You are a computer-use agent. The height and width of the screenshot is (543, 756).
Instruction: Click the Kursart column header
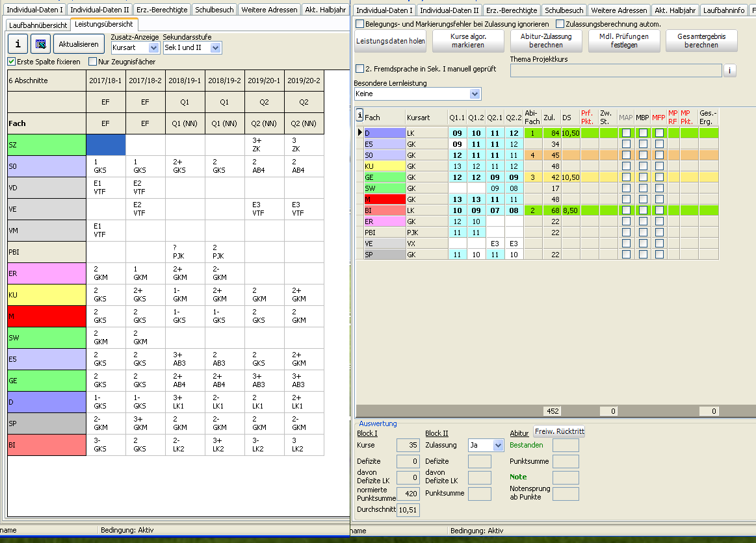(426, 117)
